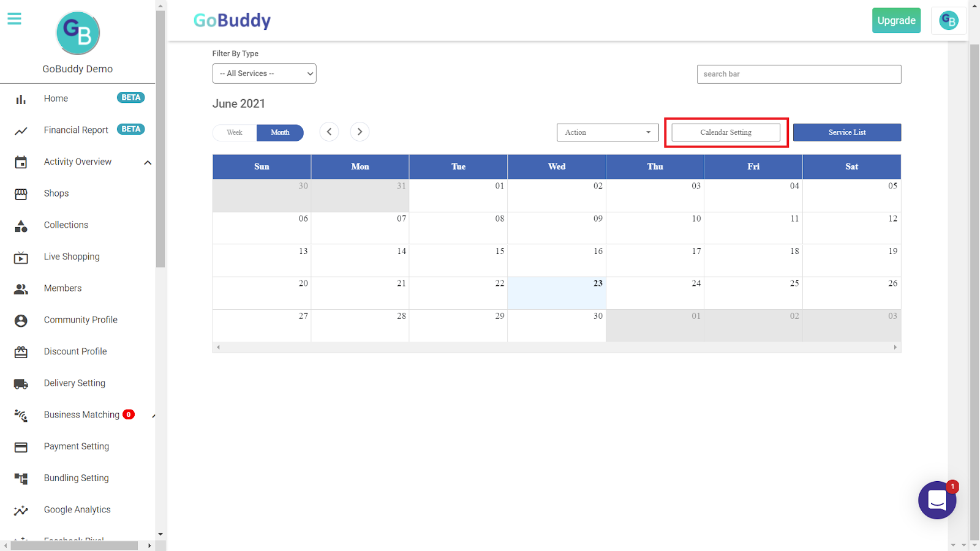The image size is (980, 551).
Task: Select June 01 calendar cell
Action: coord(458,195)
